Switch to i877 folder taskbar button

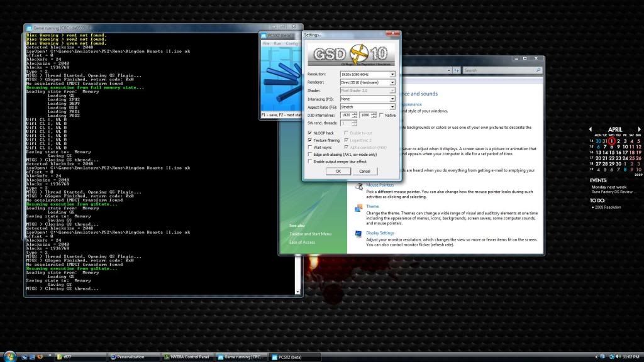[x=80, y=357]
